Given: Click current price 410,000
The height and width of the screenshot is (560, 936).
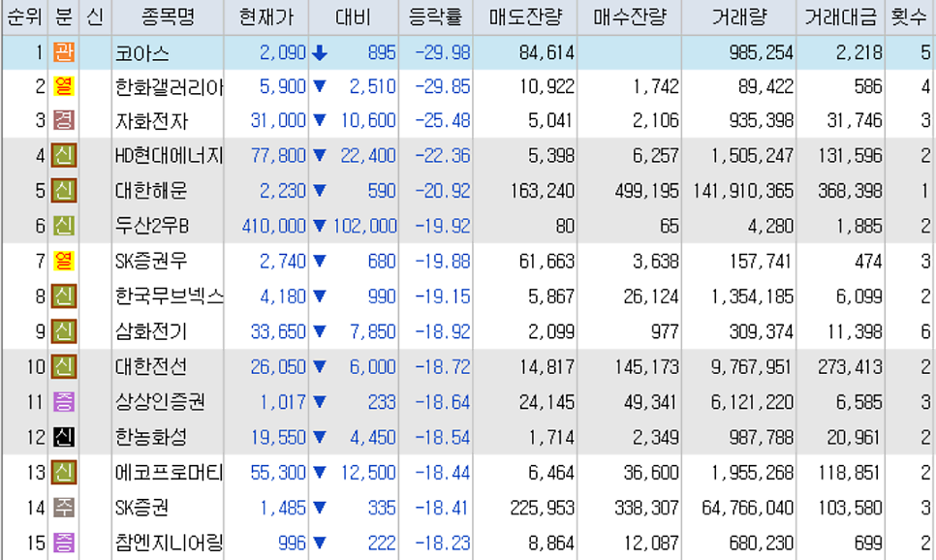Looking at the screenshot, I should click(x=274, y=227).
